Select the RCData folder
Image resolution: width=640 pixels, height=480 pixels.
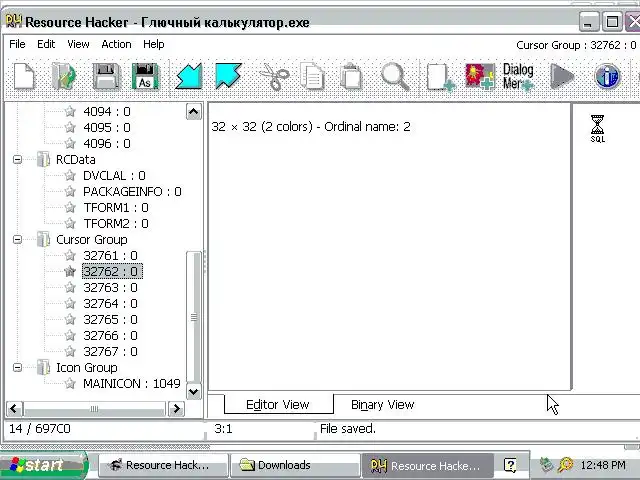(76, 159)
